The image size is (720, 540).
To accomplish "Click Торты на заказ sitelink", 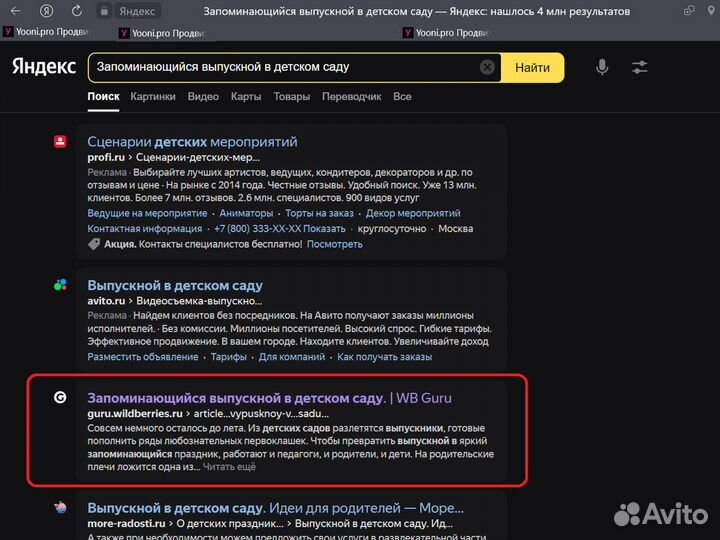I will point(319,213).
